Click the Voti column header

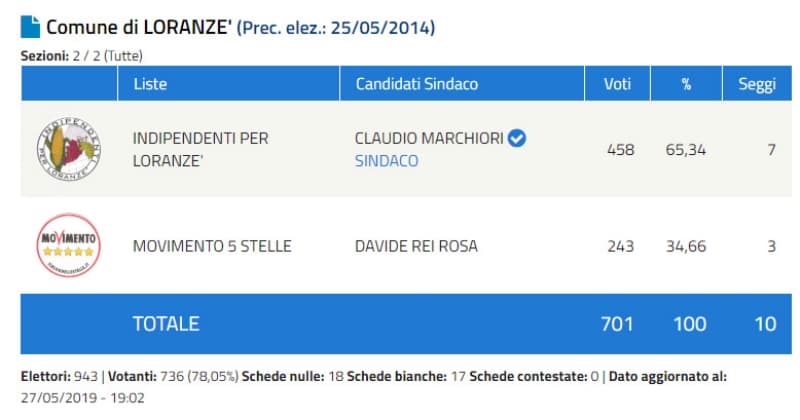620,84
